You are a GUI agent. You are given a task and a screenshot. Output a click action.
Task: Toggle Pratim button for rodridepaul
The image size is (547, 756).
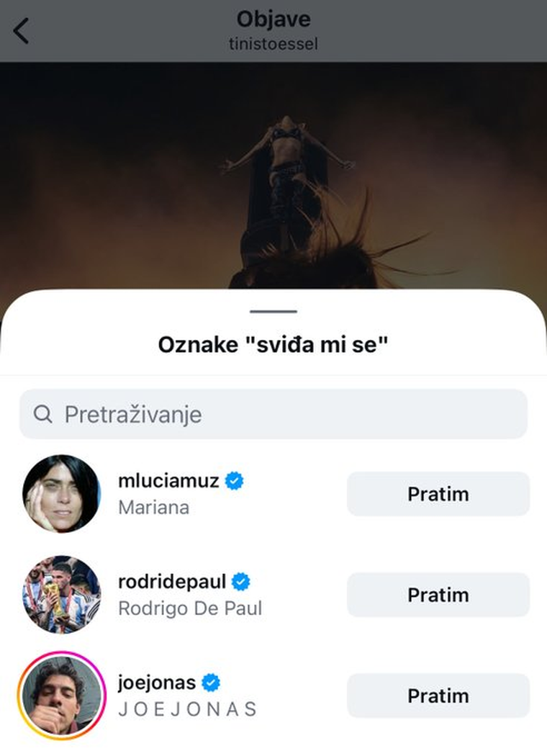pos(438,595)
